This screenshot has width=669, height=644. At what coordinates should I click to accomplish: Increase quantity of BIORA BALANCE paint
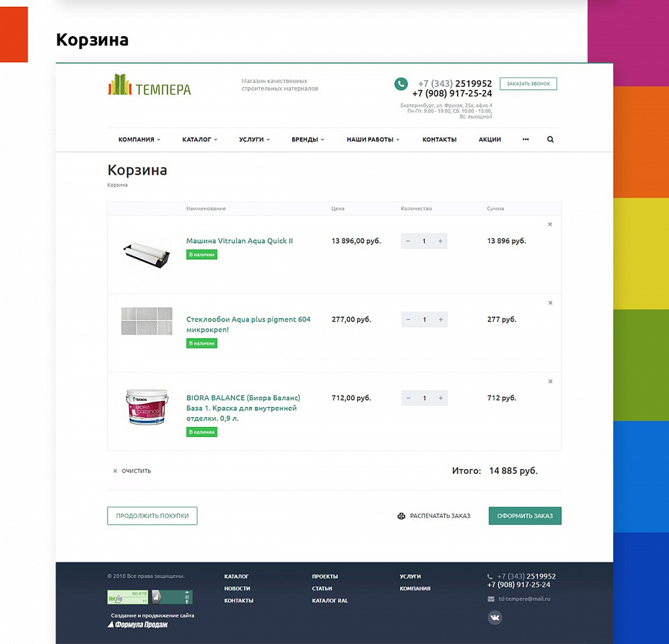441,398
